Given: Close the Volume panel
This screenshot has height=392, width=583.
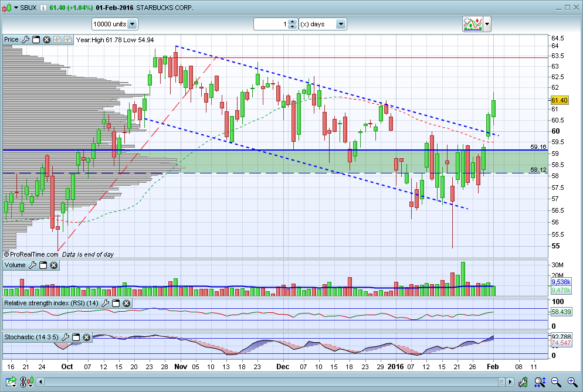Looking at the screenshot, I should (54, 265).
